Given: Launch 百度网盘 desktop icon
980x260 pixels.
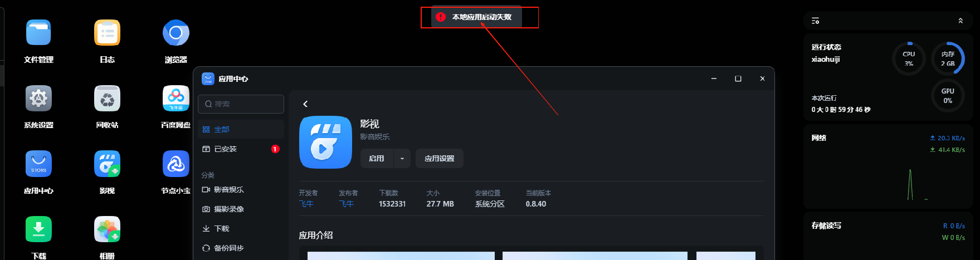Looking at the screenshot, I should 175,99.
